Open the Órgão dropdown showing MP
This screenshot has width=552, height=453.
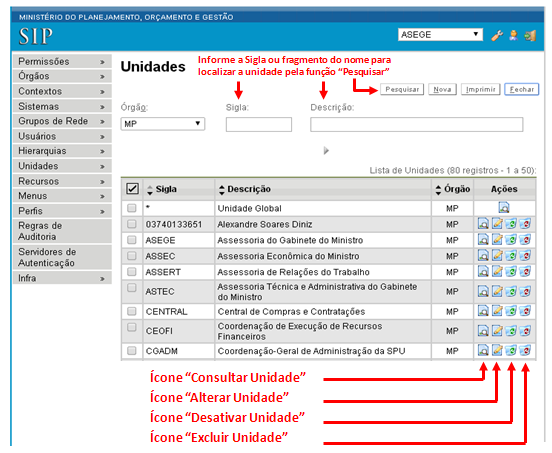click(x=163, y=124)
